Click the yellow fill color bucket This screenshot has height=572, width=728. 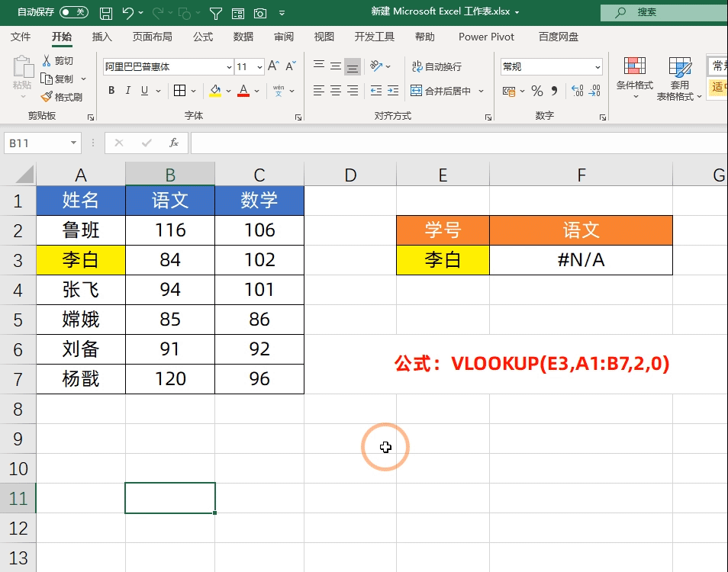215,91
